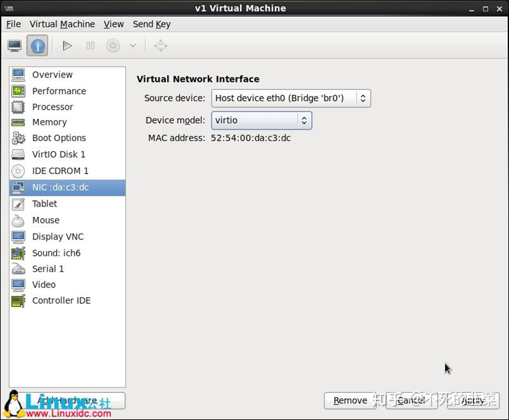Select the Video monitor icon

[18, 285]
